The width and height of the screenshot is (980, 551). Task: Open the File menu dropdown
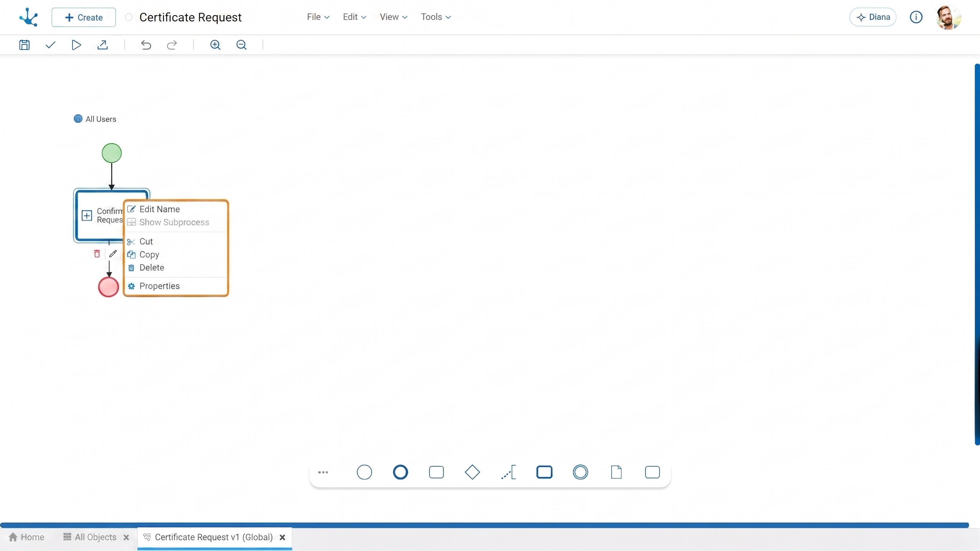(318, 17)
